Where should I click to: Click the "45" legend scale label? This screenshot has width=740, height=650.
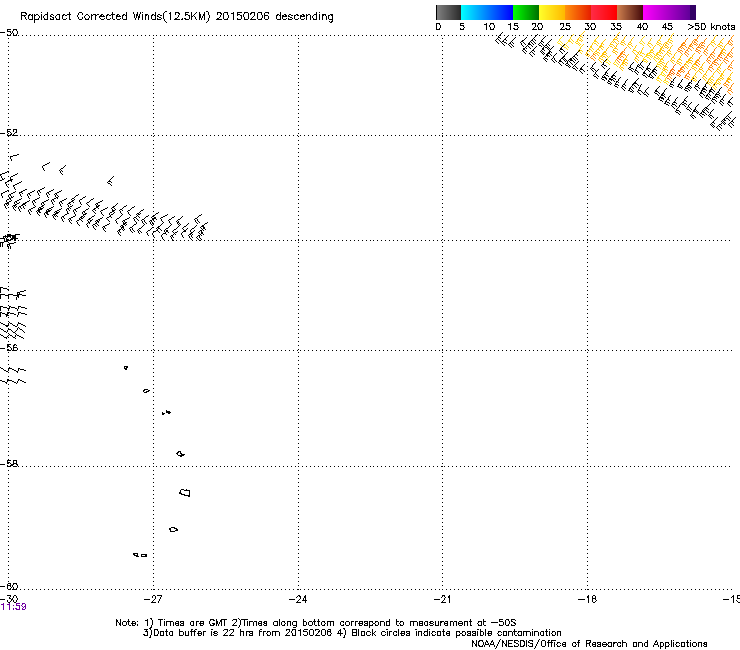point(667,27)
